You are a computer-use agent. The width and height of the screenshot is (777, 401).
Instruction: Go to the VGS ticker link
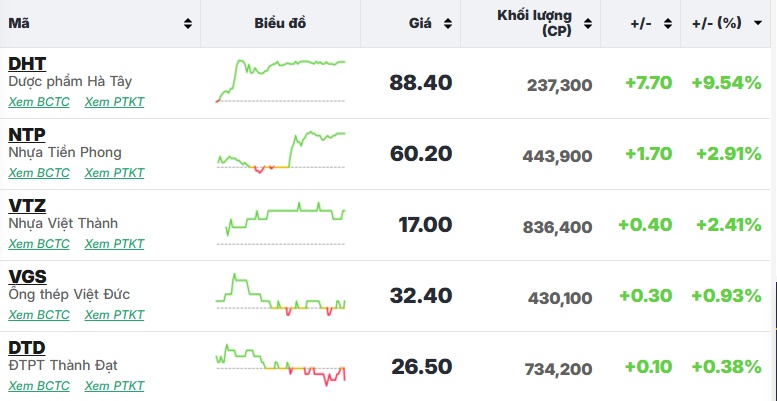pyautogui.click(x=27, y=276)
